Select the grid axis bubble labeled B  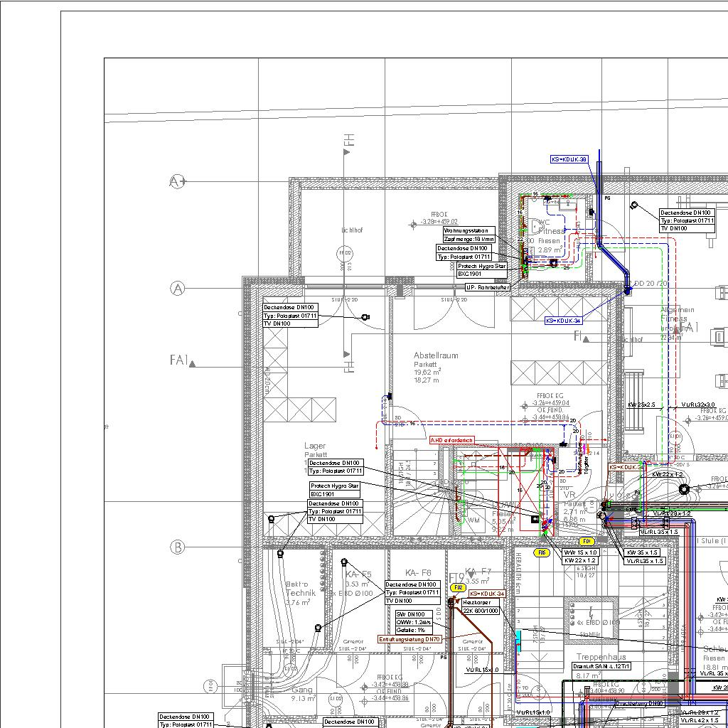point(177,547)
